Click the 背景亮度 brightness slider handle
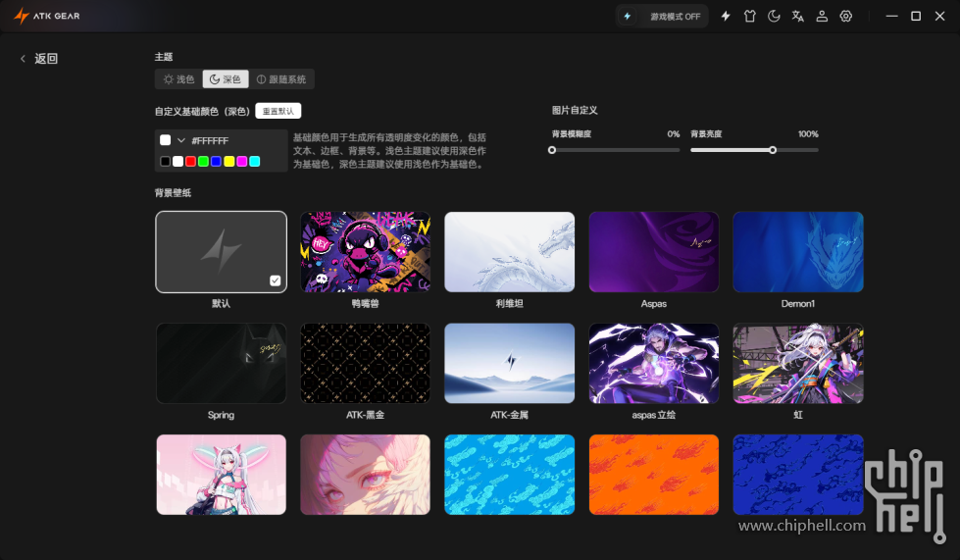 pyautogui.click(x=773, y=150)
